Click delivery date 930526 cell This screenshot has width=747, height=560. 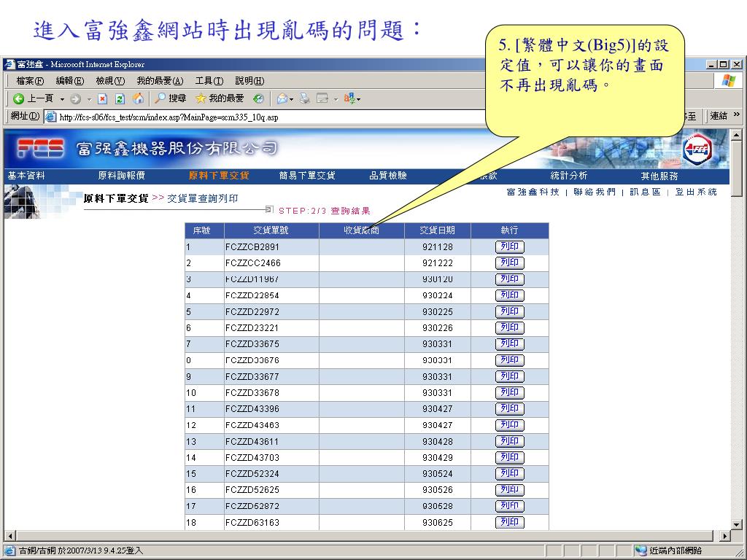coord(438,490)
